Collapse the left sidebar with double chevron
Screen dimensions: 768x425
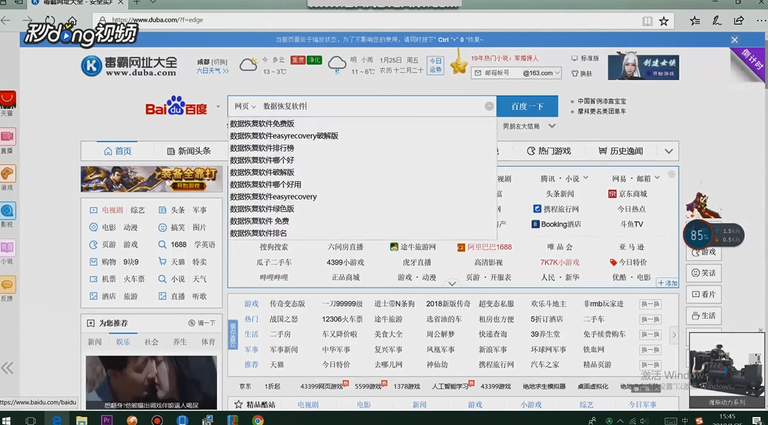[7, 368]
